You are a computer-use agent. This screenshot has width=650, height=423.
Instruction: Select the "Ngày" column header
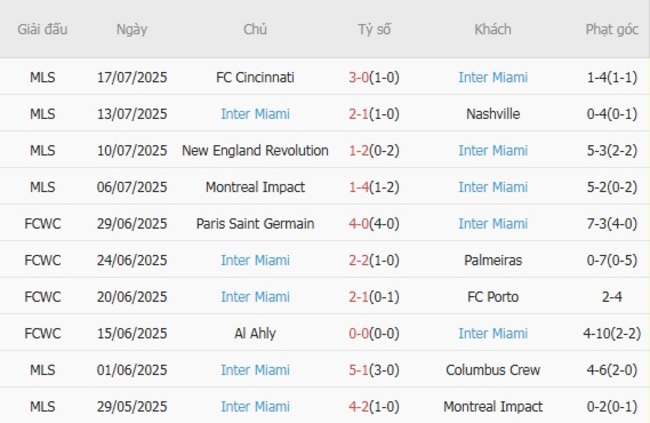(131, 29)
